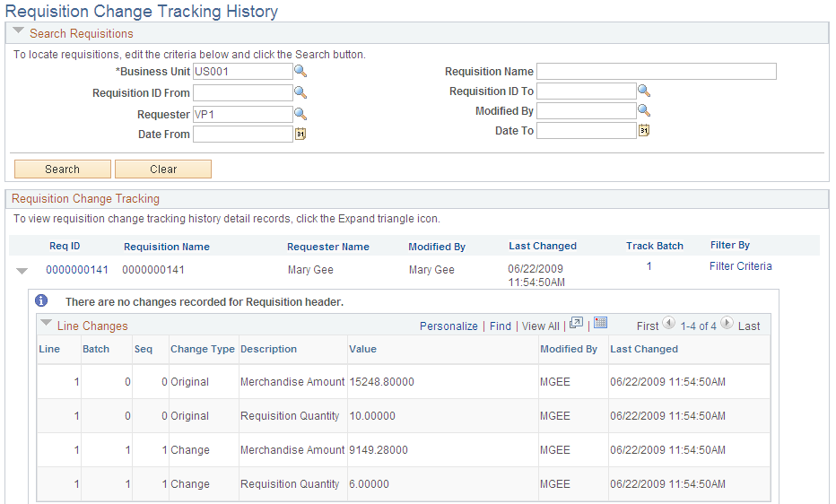The width and height of the screenshot is (836, 504).
Task: Select Last Changed 06/22/2009 requisition timestamp
Action: tap(536, 275)
